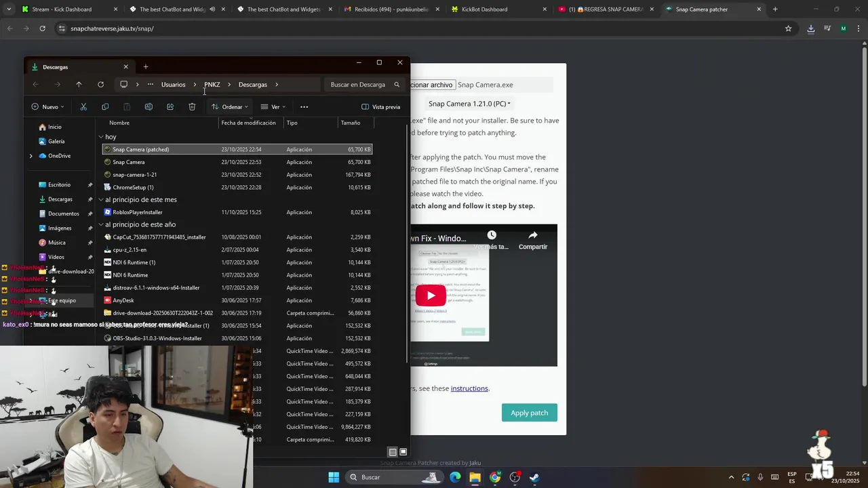Click Usuarios in Explorer breadcrumb
The width and height of the screenshot is (868, 488).
pyautogui.click(x=173, y=85)
